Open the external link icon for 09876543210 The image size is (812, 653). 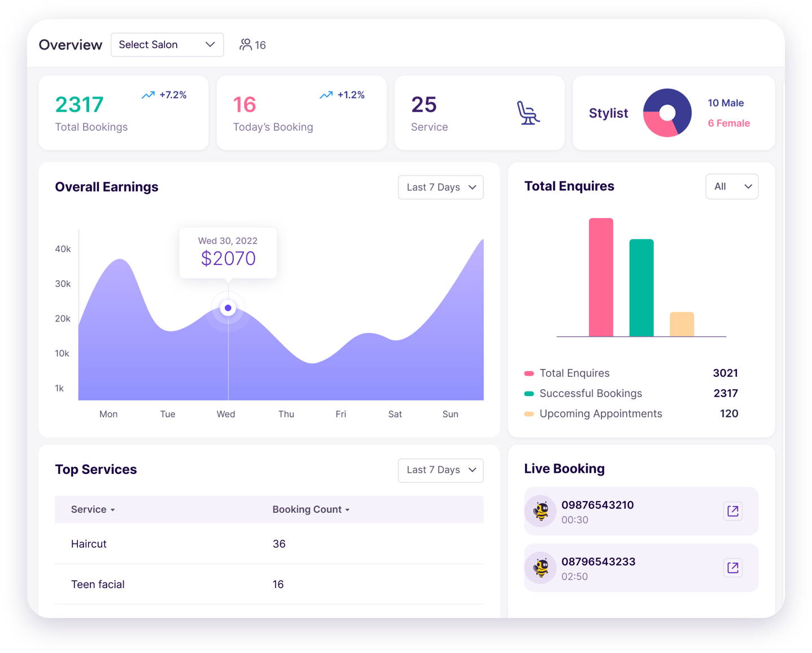(733, 511)
